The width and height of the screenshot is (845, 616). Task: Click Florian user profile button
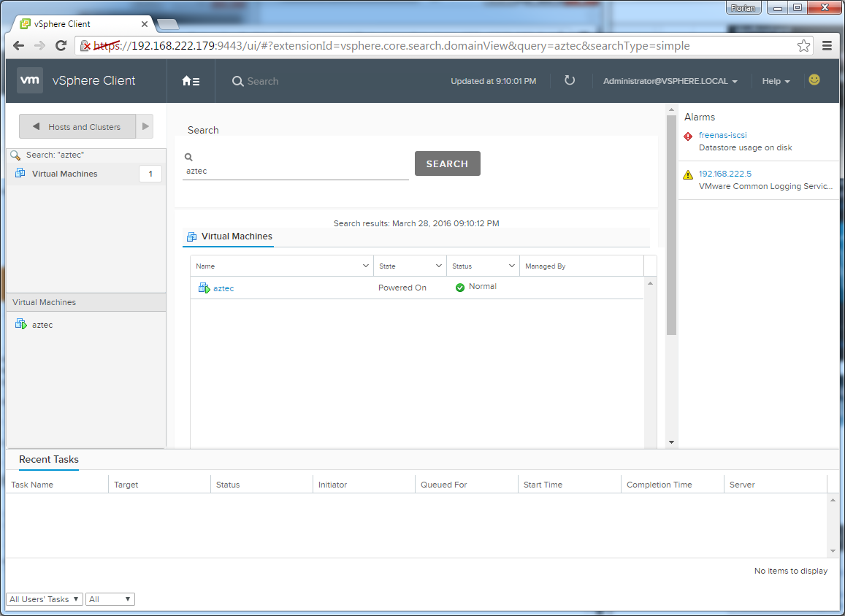tap(743, 7)
